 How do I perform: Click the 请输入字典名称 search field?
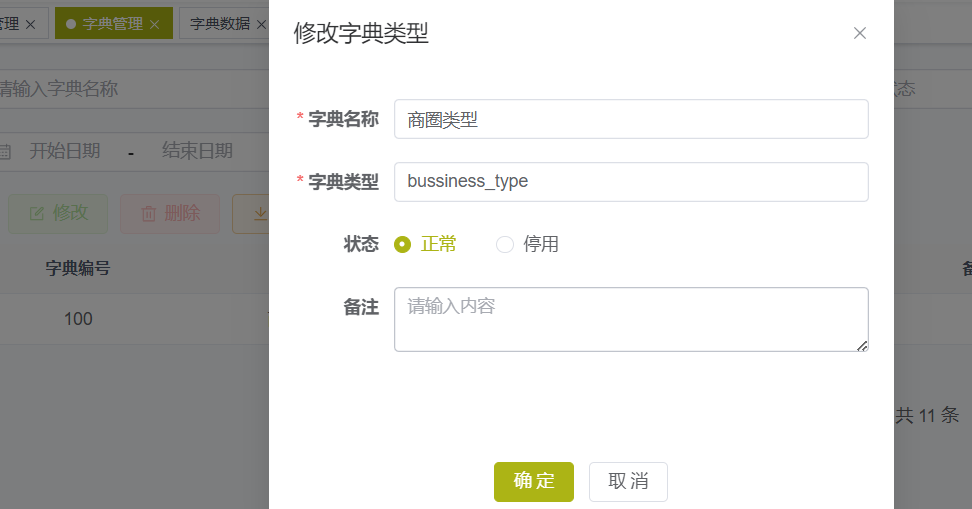coord(133,89)
